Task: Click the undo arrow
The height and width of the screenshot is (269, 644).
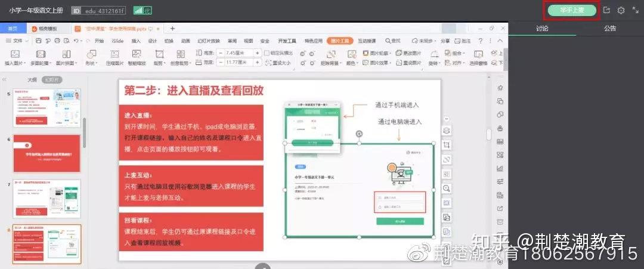Action: click(x=76, y=41)
